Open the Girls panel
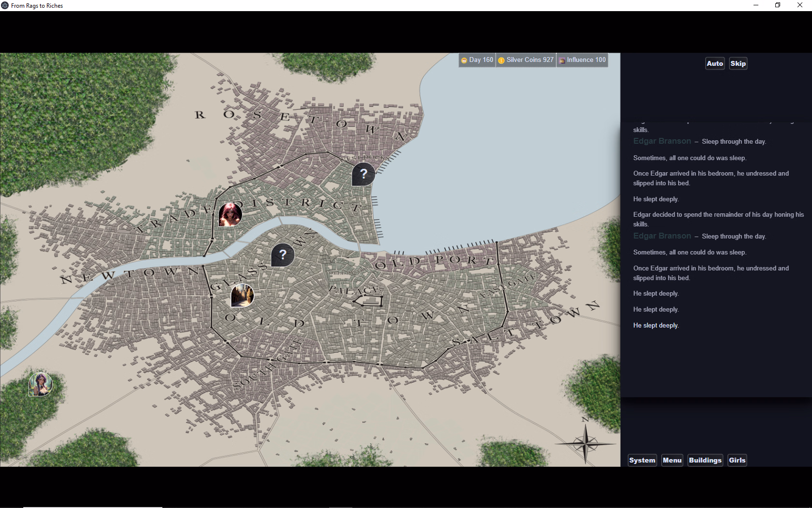This screenshot has height=508, width=812. [737, 460]
